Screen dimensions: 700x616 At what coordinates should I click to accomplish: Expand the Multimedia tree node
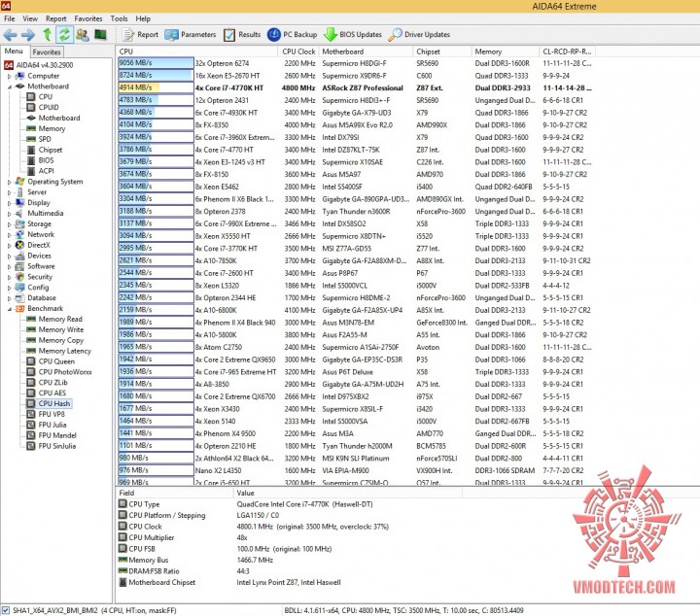coord(10,214)
